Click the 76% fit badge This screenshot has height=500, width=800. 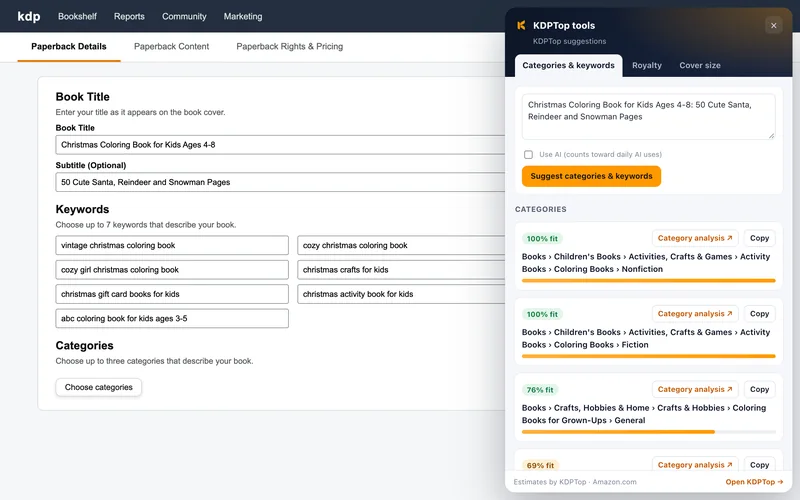540,390
